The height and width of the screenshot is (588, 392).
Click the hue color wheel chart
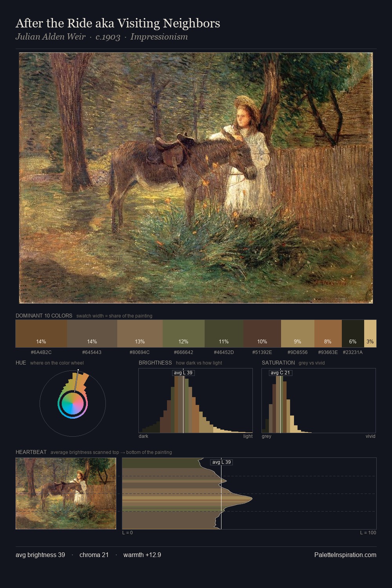point(73,403)
